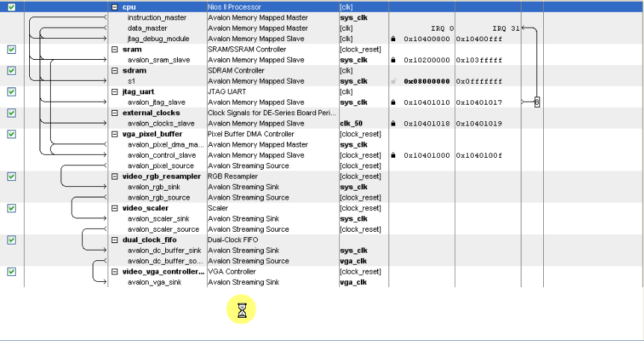This screenshot has height=341, width=644.
Task: Click end address 0x0fffffff
Action: (480, 82)
